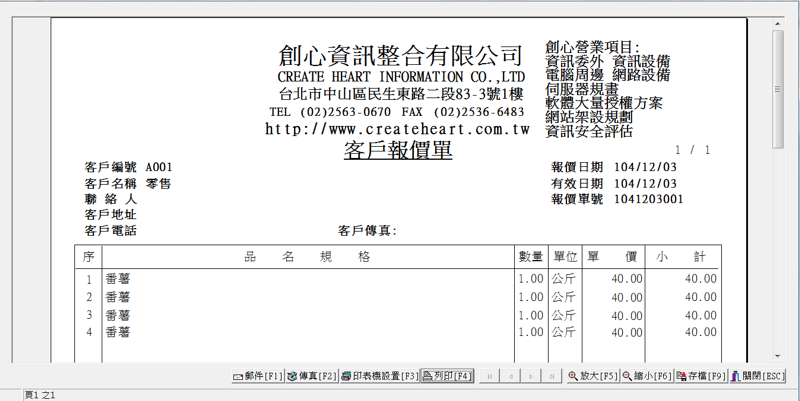Click the http://www.createheart.com.tw URL
The height and width of the screenshot is (401, 800).
tap(397, 129)
